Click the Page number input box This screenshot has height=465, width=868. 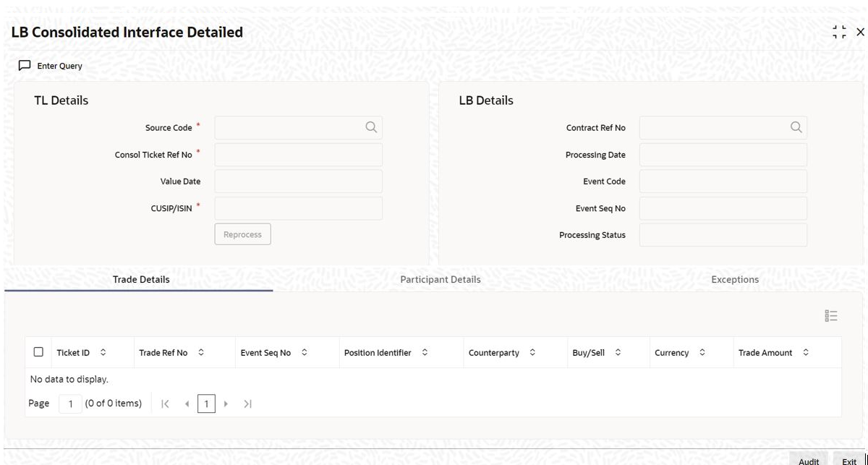[70, 404]
